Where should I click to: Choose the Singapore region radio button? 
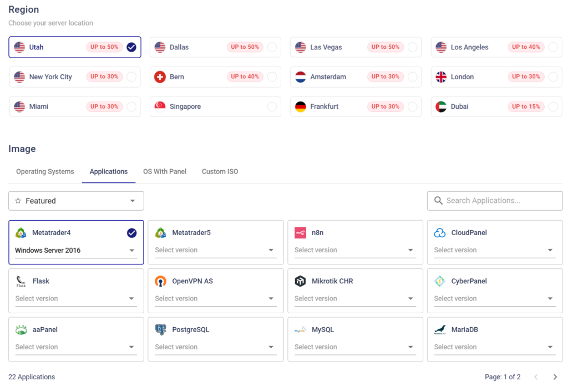click(272, 106)
